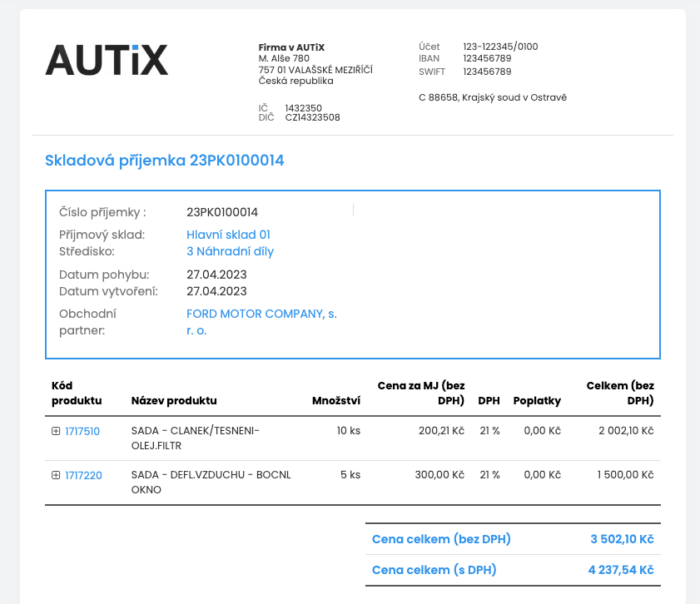Open the FORD MOTOR COMPANY partner link

[x=261, y=322]
